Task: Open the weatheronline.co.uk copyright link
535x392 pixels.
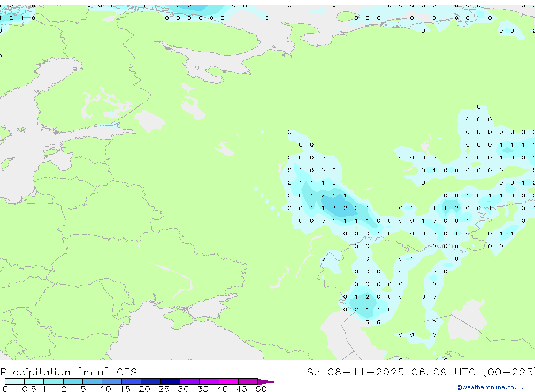Action: click(490, 387)
